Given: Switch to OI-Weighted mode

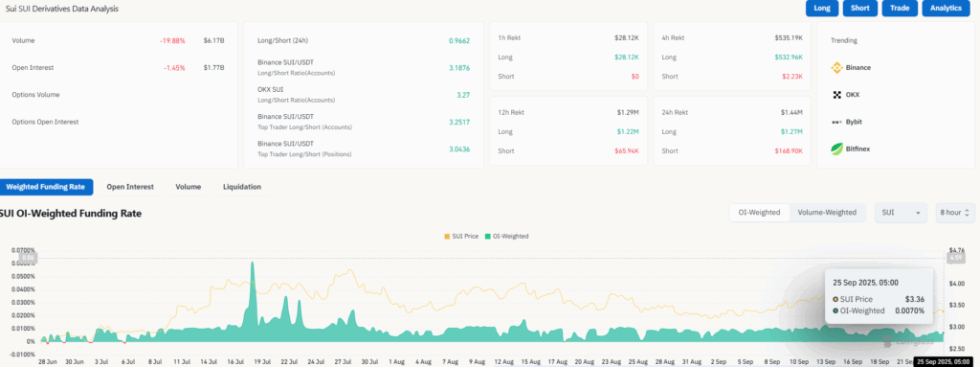Looking at the screenshot, I should 759,213.
